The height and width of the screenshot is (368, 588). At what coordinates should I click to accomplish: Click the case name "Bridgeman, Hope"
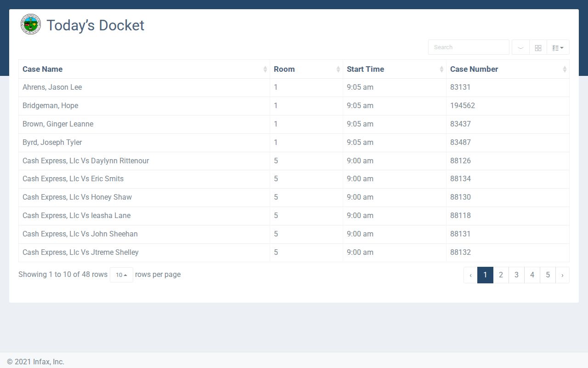click(x=50, y=106)
